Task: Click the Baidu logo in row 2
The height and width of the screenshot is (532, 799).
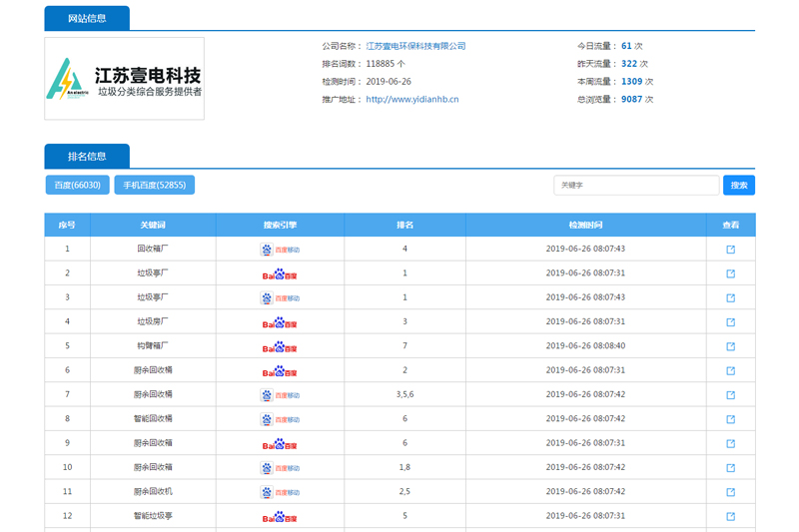Action: (280, 273)
